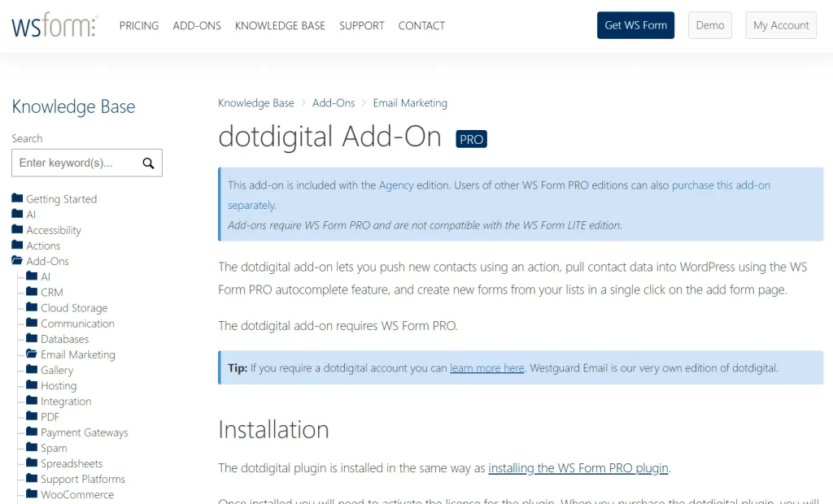The width and height of the screenshot is (833, 504).
Task: Click the Support Platforms folder icon
Action: click(32, 478)
